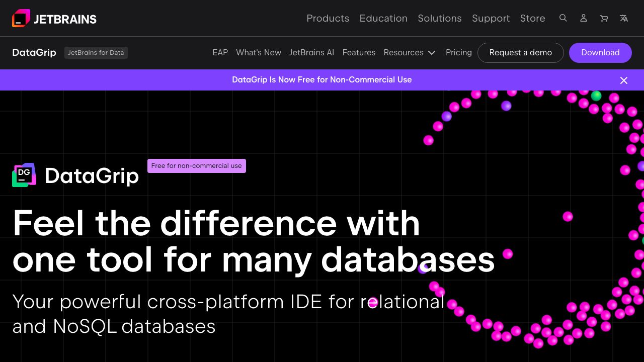Open the Support menu

pyautogui.click(x=491, y=18)
